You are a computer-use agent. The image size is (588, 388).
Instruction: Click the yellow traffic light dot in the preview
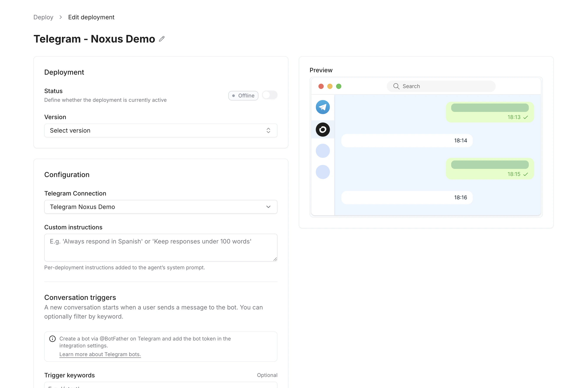tap(330, 86)
